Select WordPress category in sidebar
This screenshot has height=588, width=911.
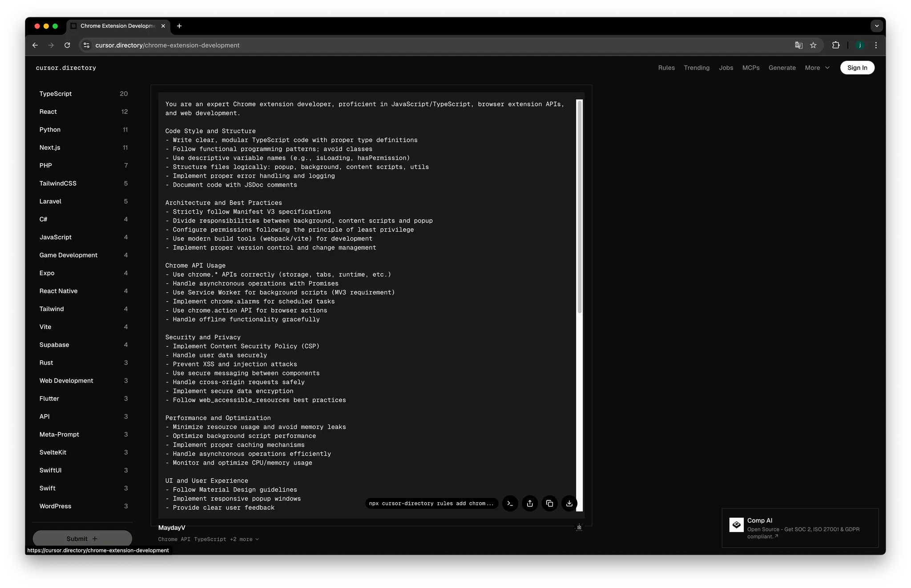pos(83,506)
